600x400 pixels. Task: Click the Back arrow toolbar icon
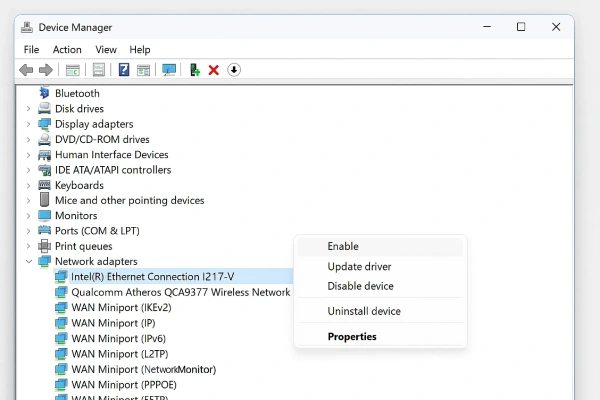tap(26, 70)
